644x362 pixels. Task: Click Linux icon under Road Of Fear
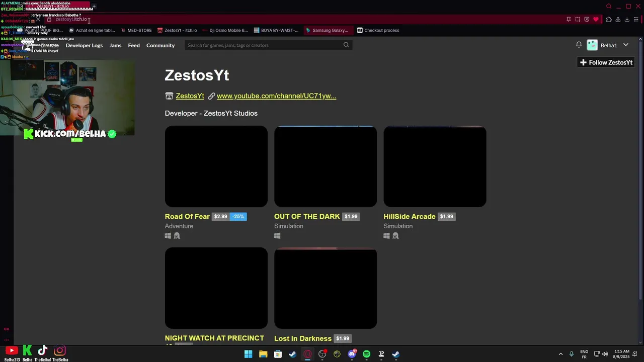pyautogui.click(x=177, y=236)
